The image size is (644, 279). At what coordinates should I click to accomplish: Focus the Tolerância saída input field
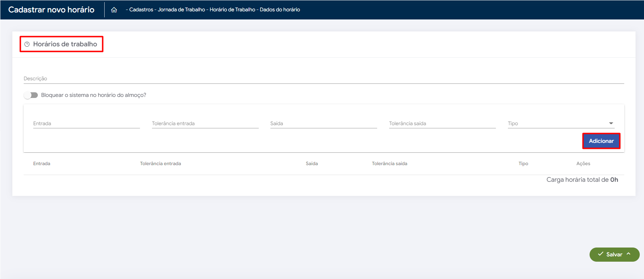tap(443, 123)
